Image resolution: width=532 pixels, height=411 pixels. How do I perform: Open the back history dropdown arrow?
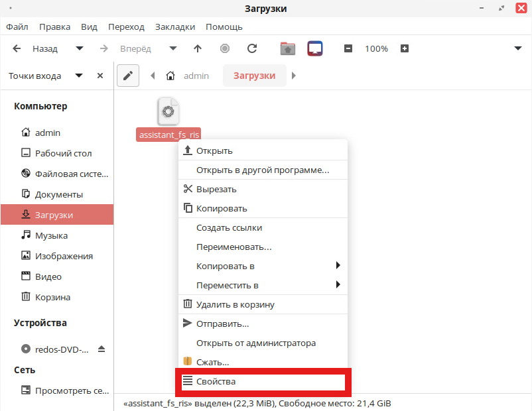click(80, 48)
